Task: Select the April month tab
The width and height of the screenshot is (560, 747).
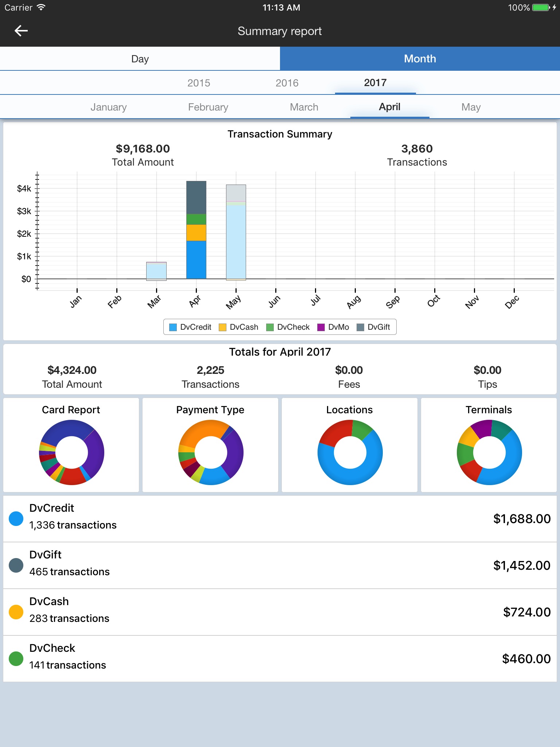Action: [x=390, y=107]
